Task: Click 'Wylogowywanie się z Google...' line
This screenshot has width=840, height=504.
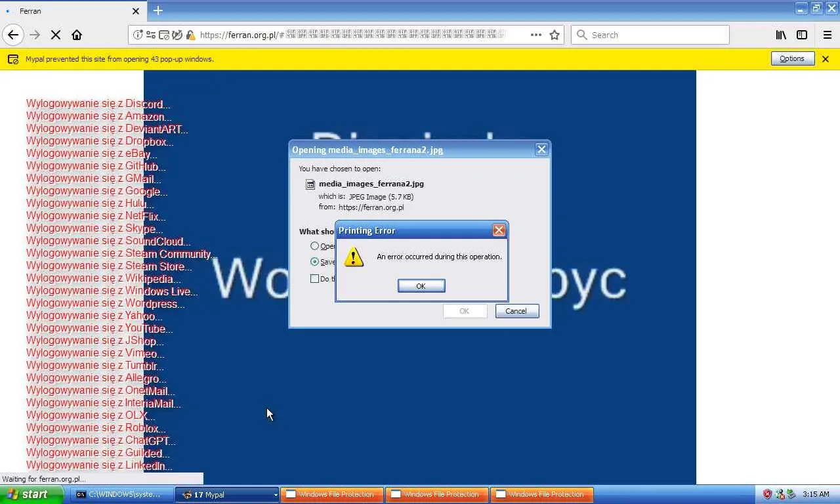Action: pyautogui.click(x=97, y=192)
